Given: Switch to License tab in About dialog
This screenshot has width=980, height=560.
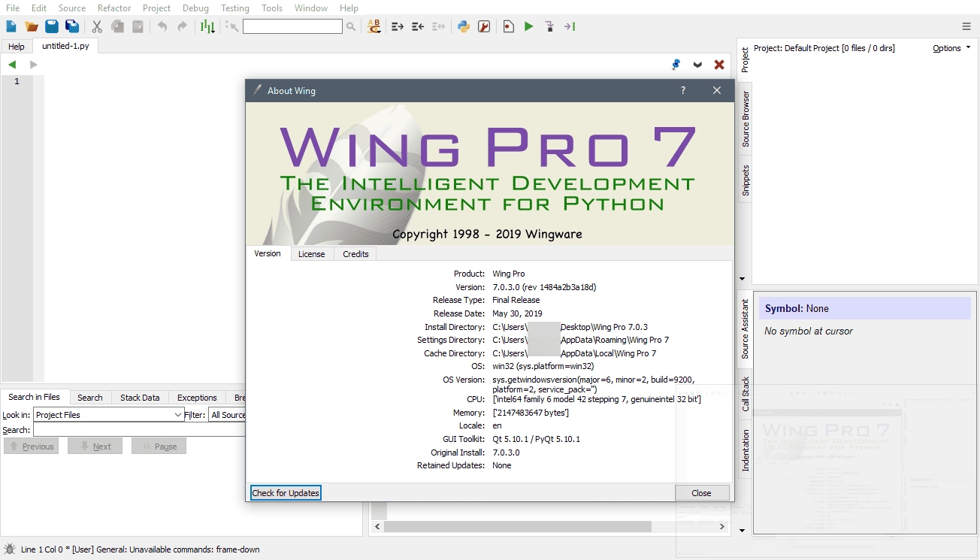Looking at the screenshot, I should (312, 254).
